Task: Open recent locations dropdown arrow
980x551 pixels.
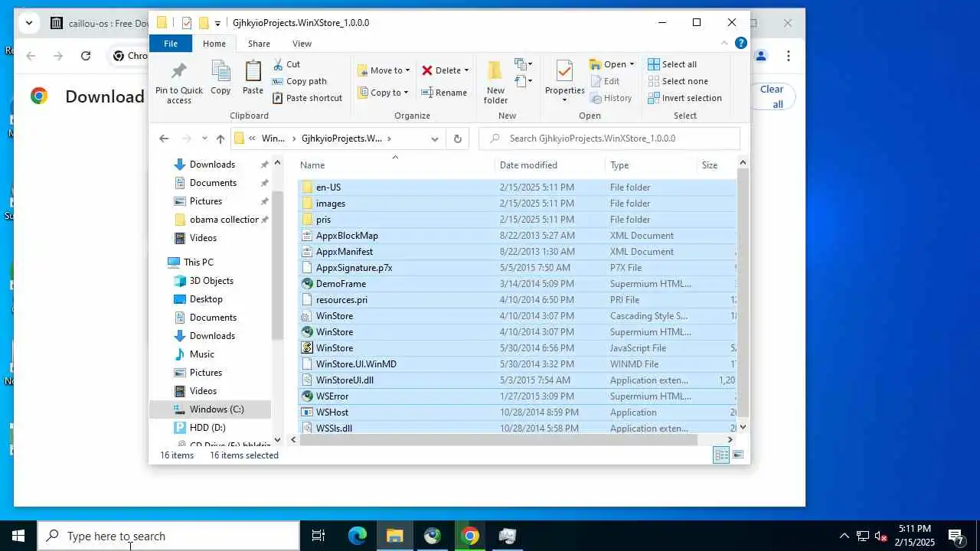Action: pyautogui.click(x=204, y=139)
